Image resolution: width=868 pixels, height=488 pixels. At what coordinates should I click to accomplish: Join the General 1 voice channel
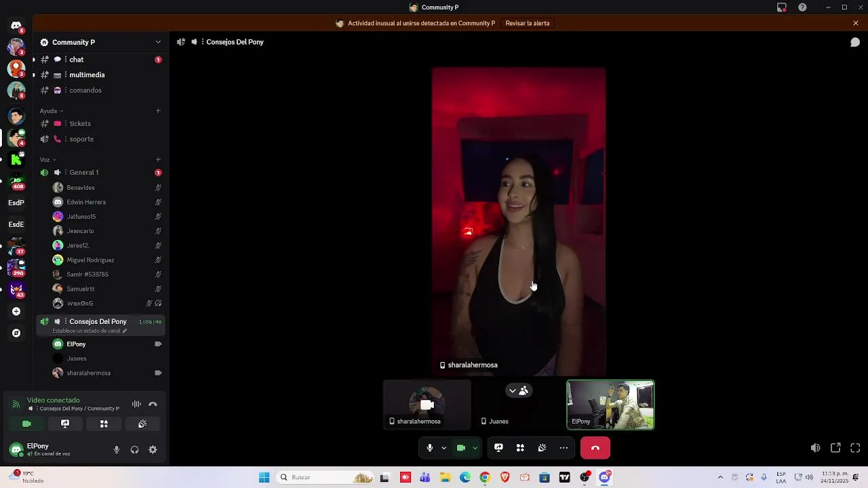pyautogui.click(x=100, y=172)
